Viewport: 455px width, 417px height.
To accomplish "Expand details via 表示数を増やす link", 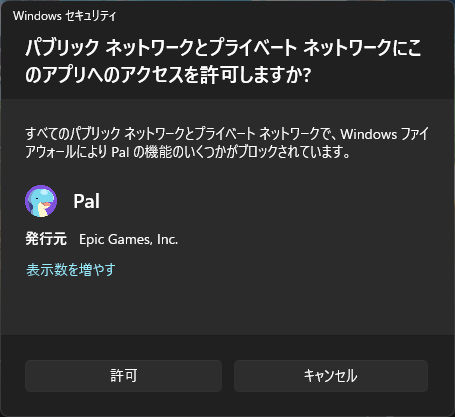I will coord(71,269).
